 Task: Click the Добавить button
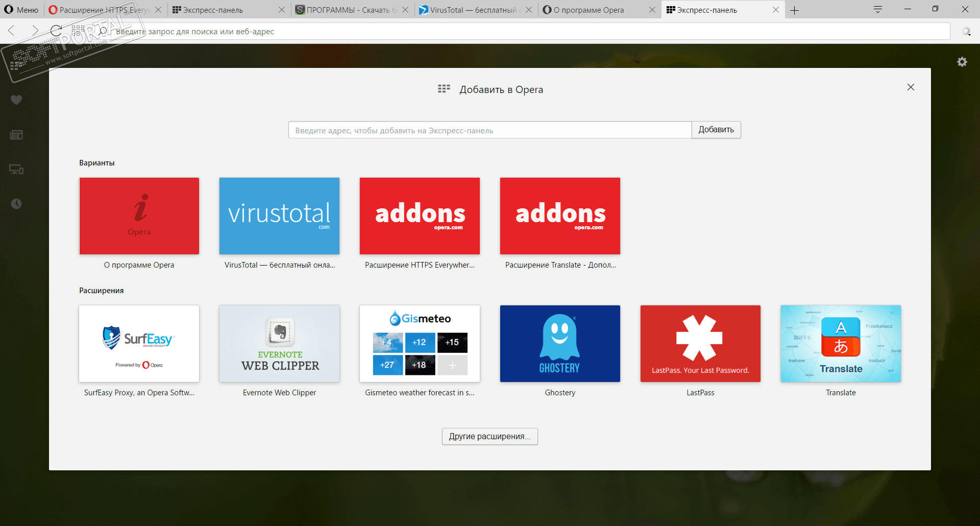(x=716, y=130)
